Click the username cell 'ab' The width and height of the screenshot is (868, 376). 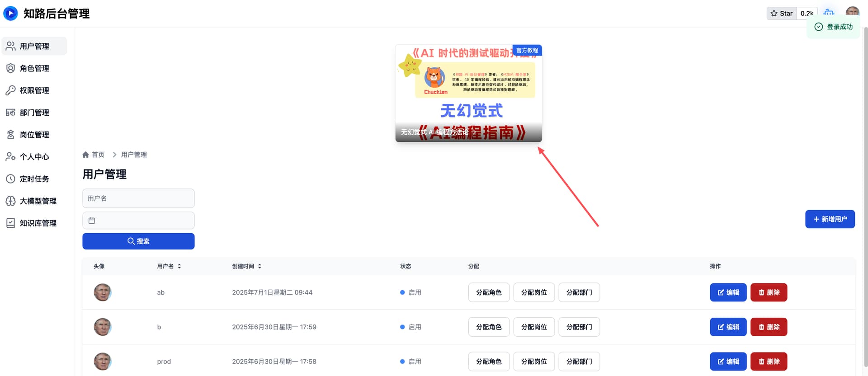click(x=161, y=292)
